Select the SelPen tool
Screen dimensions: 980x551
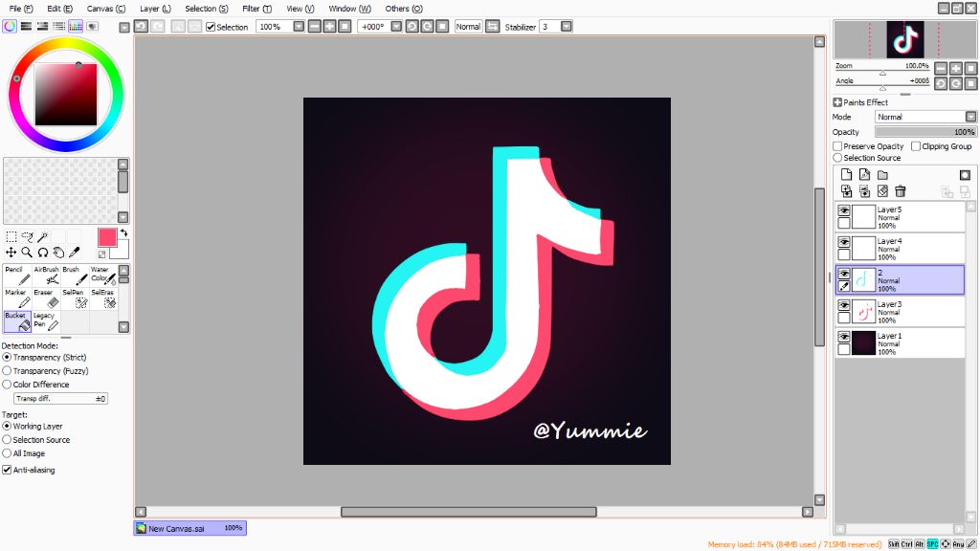point(77,299)
